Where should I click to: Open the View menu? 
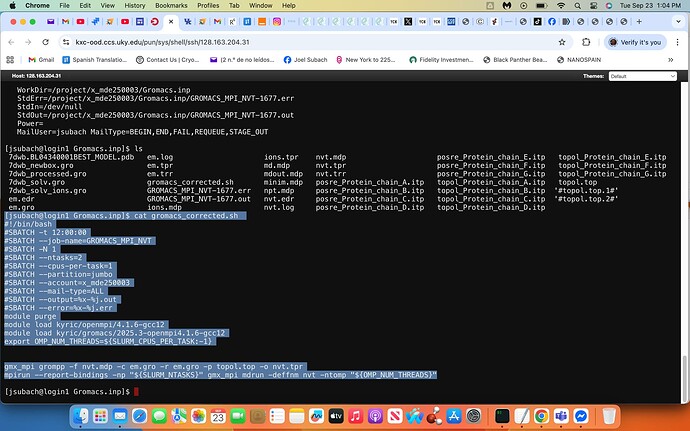click(107, 5)
